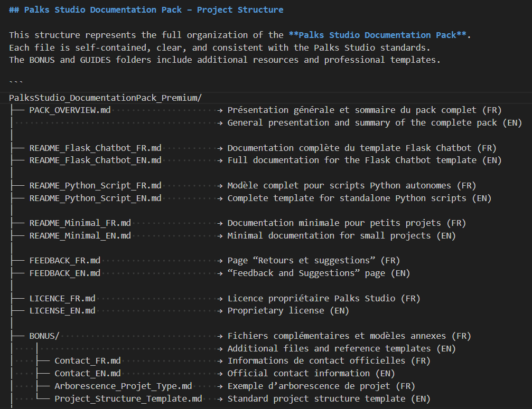Click FEEDBACK_EN.md in the listing

tap(64, 273)
